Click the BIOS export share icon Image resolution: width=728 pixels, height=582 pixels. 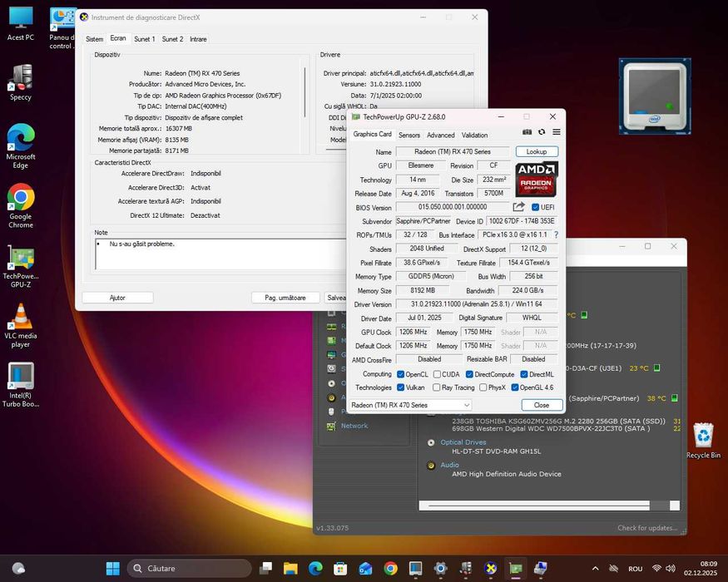[518, 207]
